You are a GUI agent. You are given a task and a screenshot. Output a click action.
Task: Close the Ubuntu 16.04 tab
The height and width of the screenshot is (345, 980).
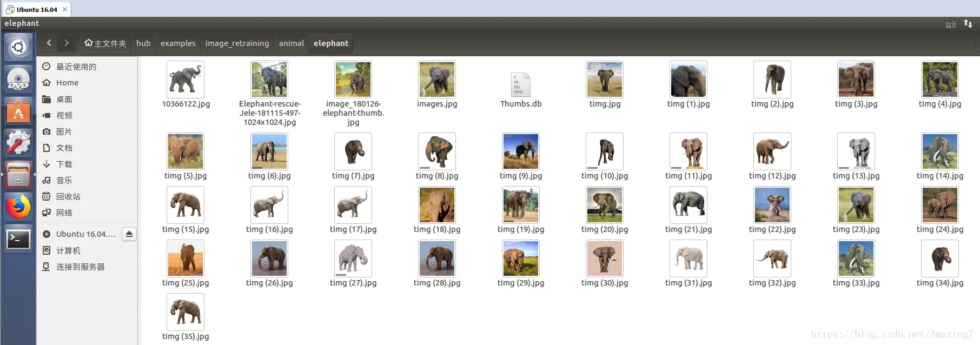65,9
